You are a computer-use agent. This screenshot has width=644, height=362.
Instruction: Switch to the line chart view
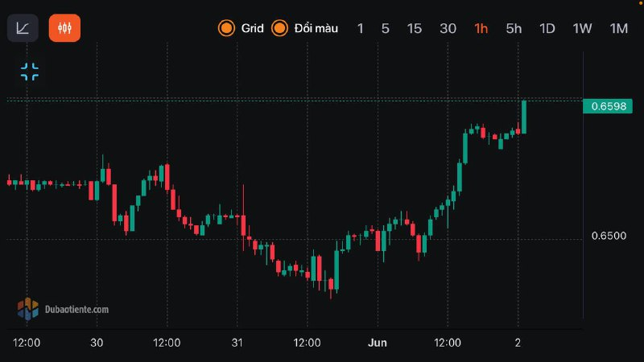(x=23, y=28)
